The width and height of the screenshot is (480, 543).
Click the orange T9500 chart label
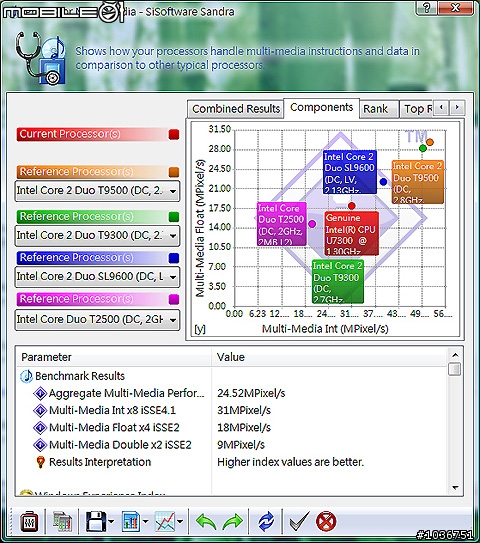[x=417, y=182]
